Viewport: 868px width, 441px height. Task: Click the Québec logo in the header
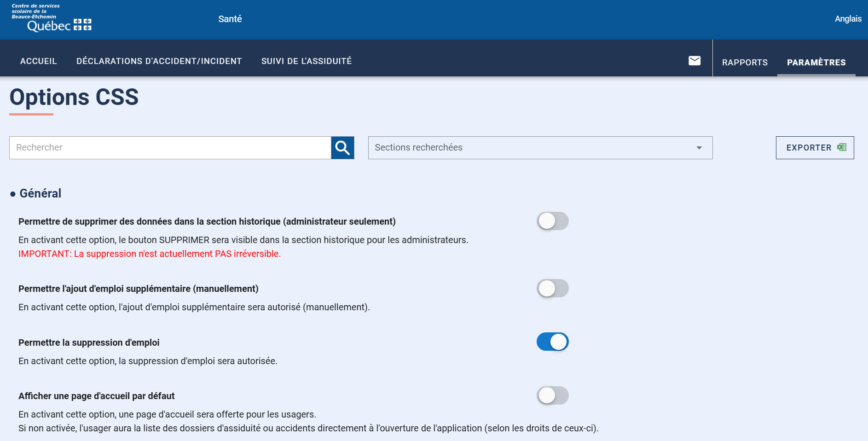[x=52, y=18]
